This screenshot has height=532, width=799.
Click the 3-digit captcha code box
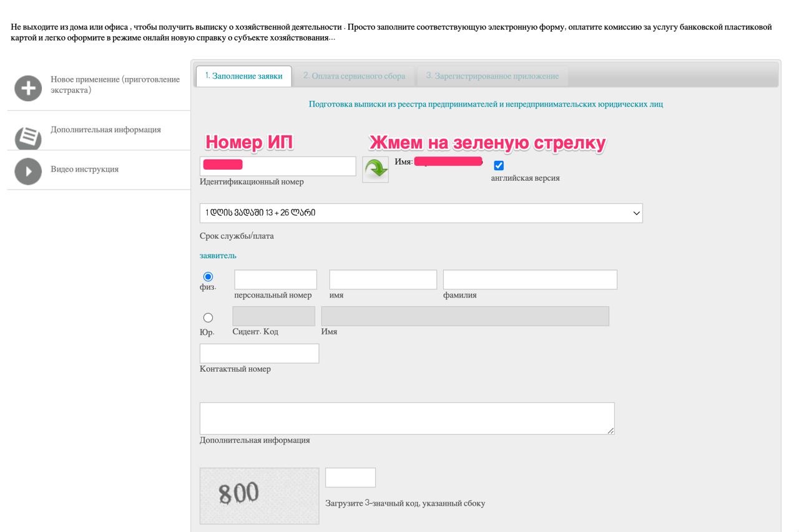tap(350, 476)
